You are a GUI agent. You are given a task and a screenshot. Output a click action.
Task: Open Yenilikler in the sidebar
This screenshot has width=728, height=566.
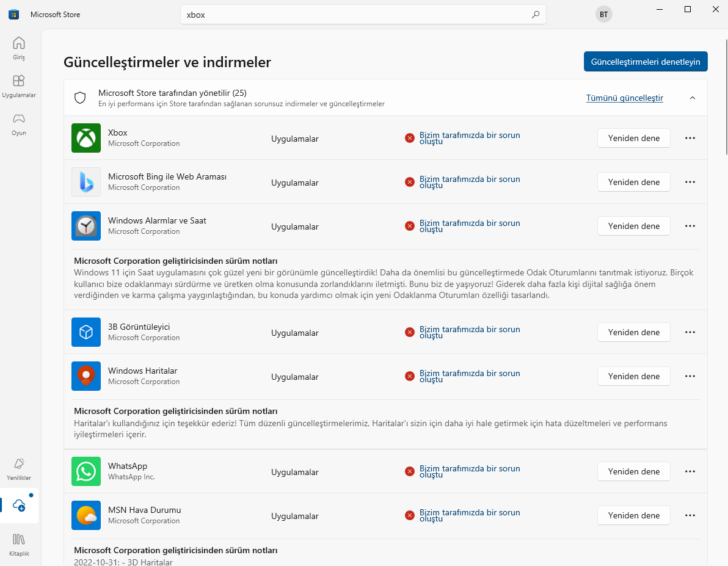tap(18, 470)
